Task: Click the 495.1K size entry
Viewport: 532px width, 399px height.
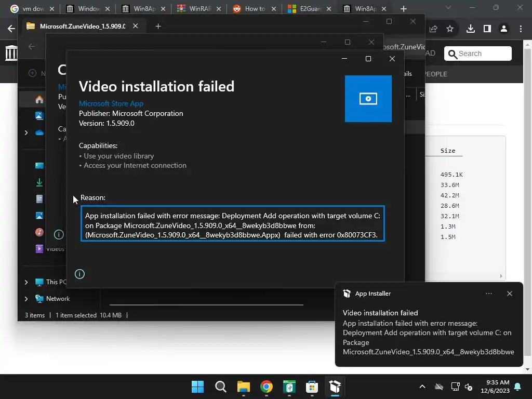Action: point(451,175)
